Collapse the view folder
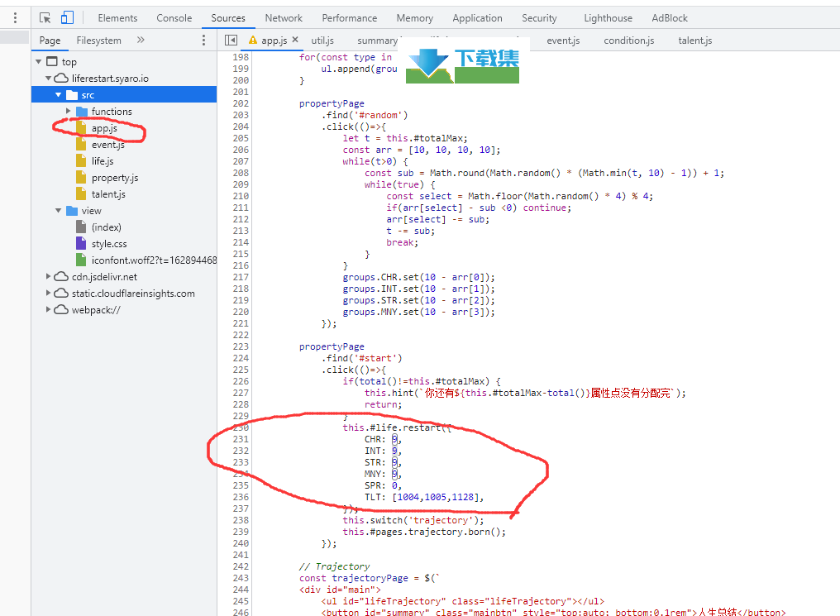840x616 pixels. 59,211
